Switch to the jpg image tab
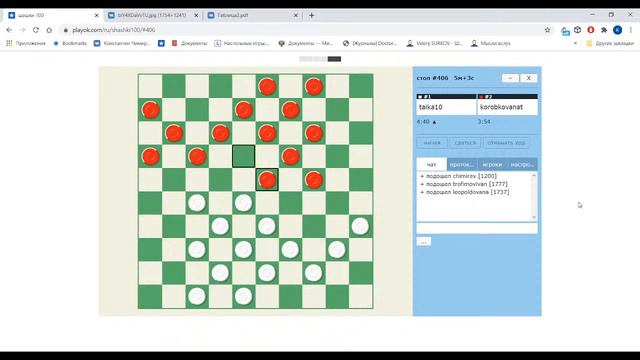This screenshot has width=640, height=360. coord(152,15)
